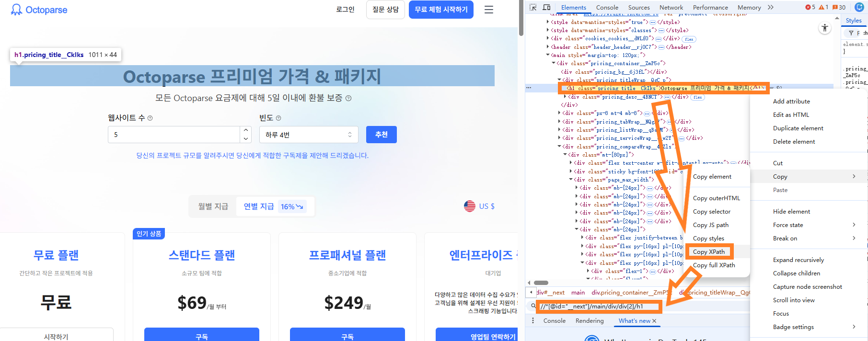The image size is (868, 341).
Task: Click the accessibility floating icon in DevTools
Action: click(824, 28)
